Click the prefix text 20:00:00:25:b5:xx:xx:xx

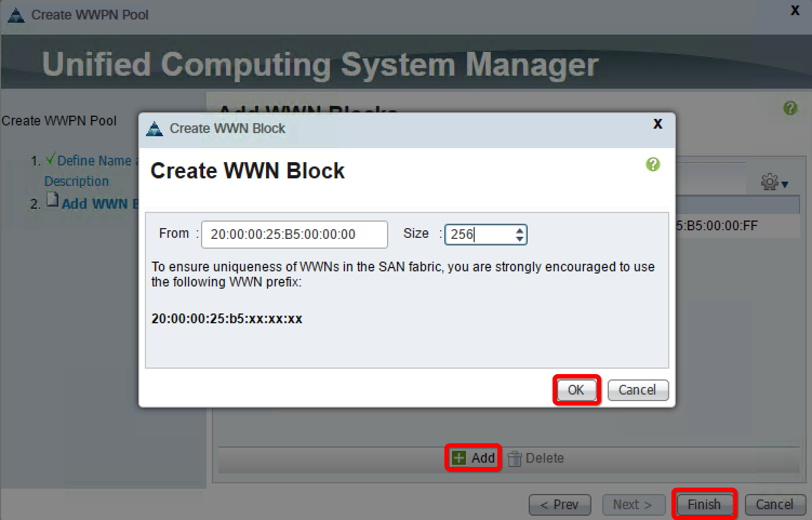click(227, 318)
